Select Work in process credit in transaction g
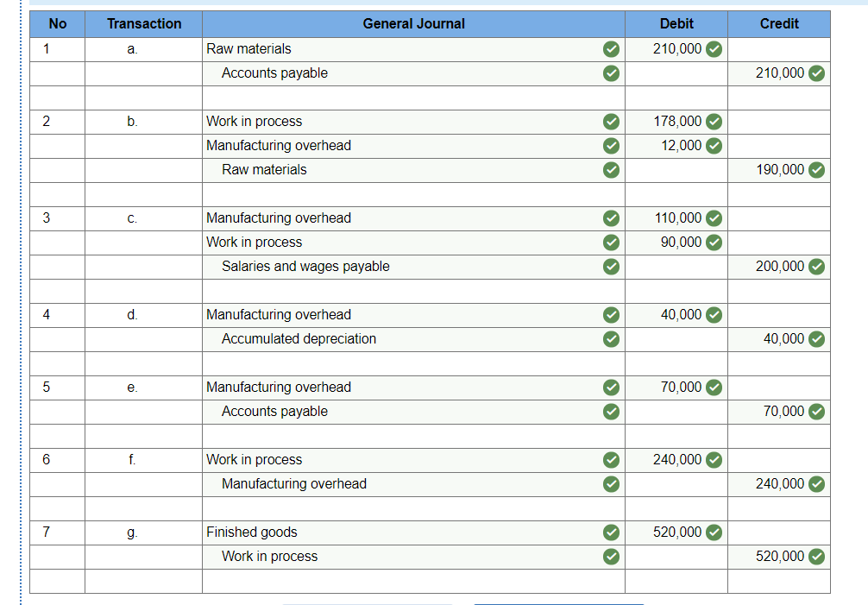This screenshot has height=605, width=868. coord(413,557)
